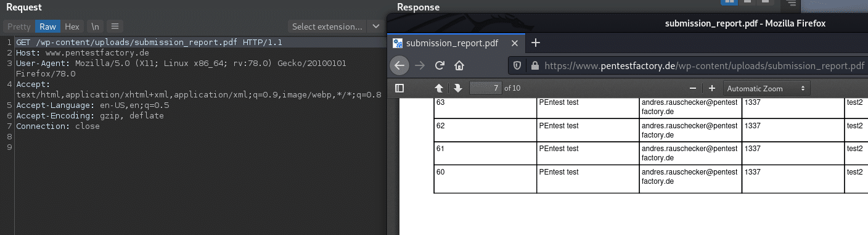
Task: Go to Firefox home page
Action: (459, 65)
